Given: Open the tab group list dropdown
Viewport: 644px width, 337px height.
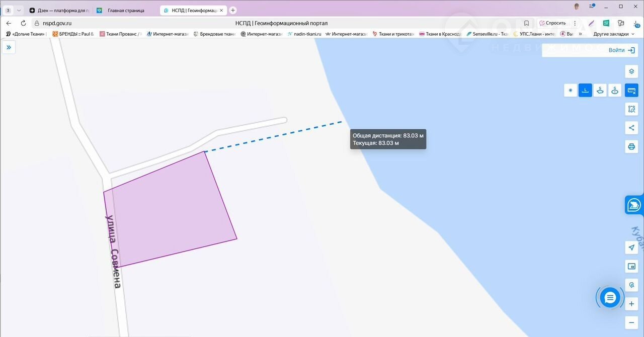Looking at the screenshot, I should pyautogui.click(x=19, y=10).
